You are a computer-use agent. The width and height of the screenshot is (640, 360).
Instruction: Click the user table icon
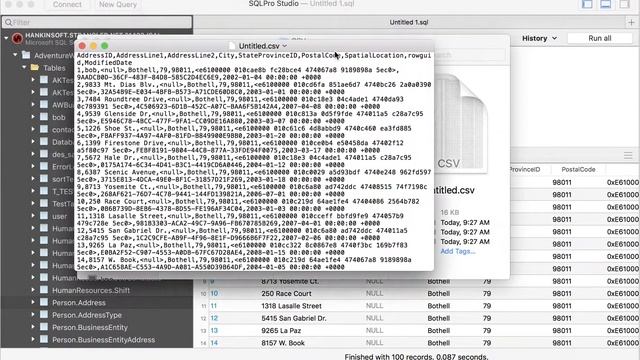point(44,216)
